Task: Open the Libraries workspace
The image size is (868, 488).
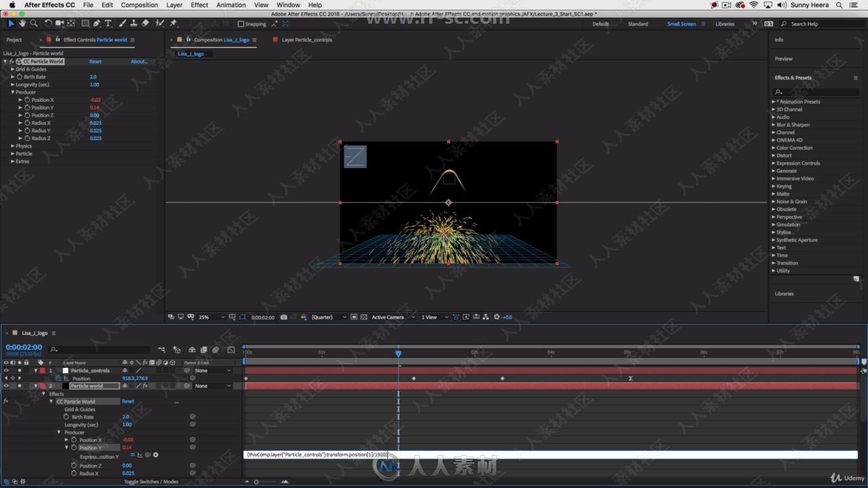Action: click(x=725, y=24)
